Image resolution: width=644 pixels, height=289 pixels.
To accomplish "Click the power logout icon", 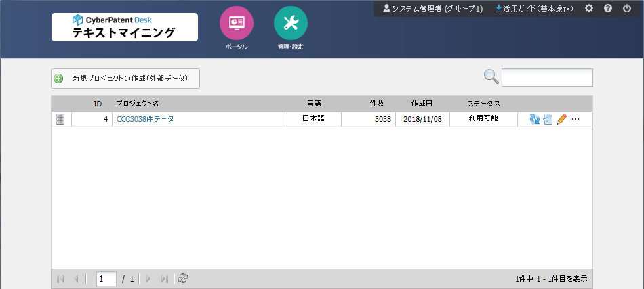I will [626, 9].
